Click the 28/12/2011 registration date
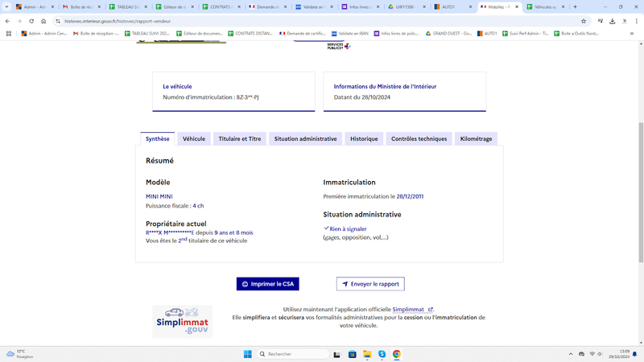The height and width of the screenshot is (362, 644). pos(410,196)
